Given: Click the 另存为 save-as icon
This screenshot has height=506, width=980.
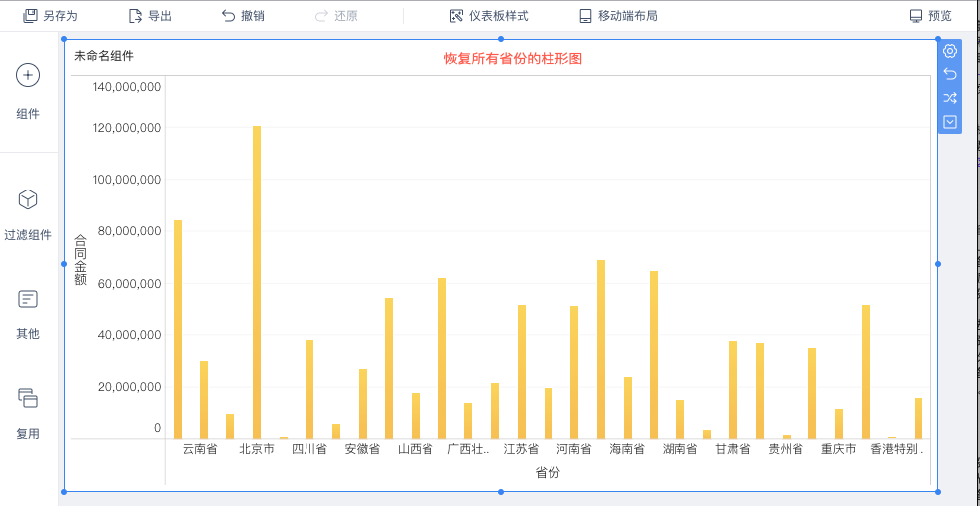Looking at the screenshot, I should tap(30, 16).
